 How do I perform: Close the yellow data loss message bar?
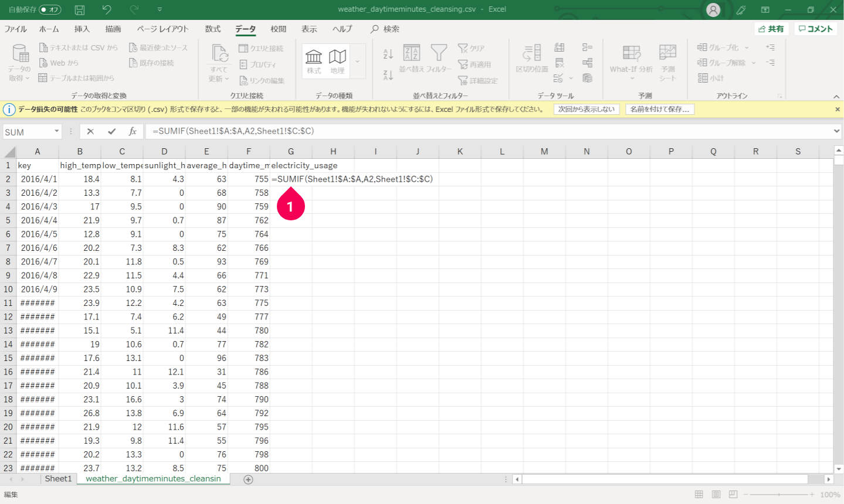point(838,110)
